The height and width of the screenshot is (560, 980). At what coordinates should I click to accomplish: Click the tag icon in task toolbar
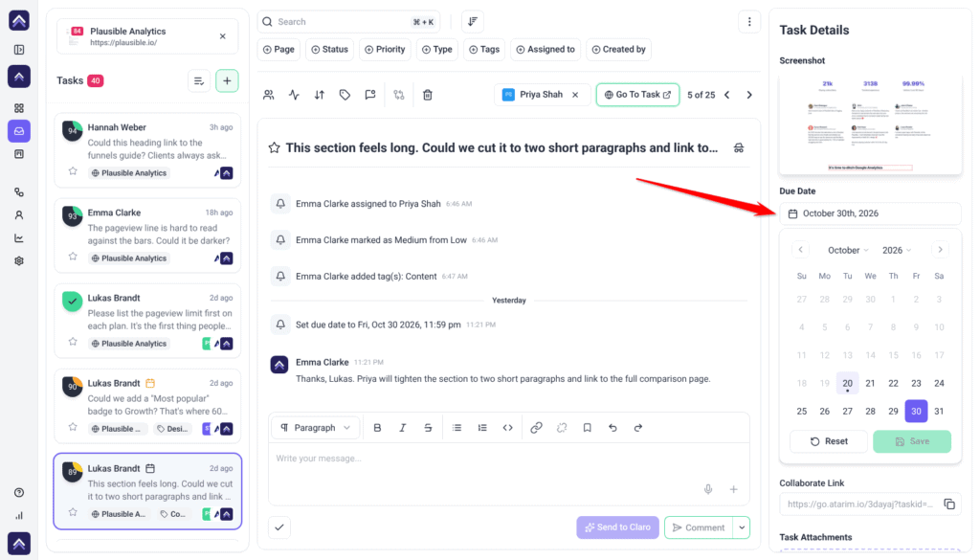tap(345, 95)
